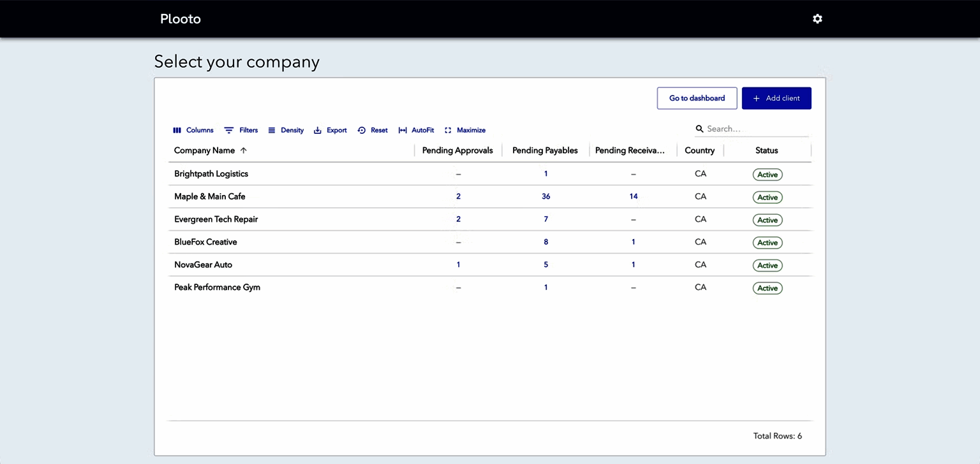Click the Plooto logo
Image resolution: width=980 pixels, height=464 pixels.
coord(181,19)
